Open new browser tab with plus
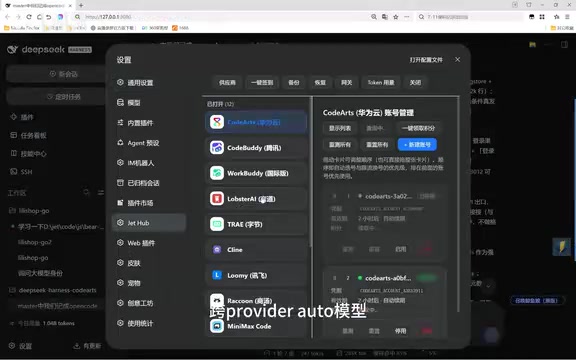Image resolution: width=576 pixels, height=360 pixels. pyautogui.click(x=81, y=6)
